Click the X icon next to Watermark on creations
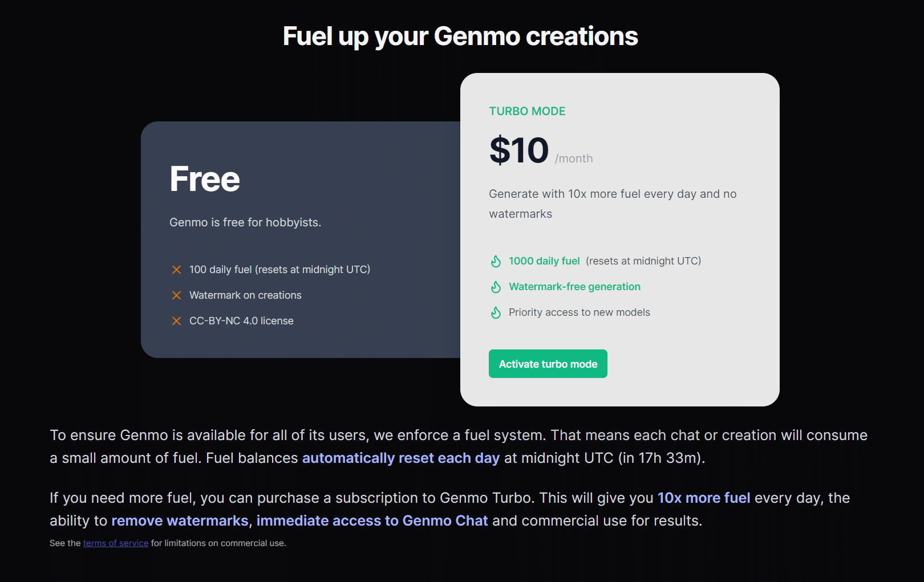 click(x=176, y=295)
